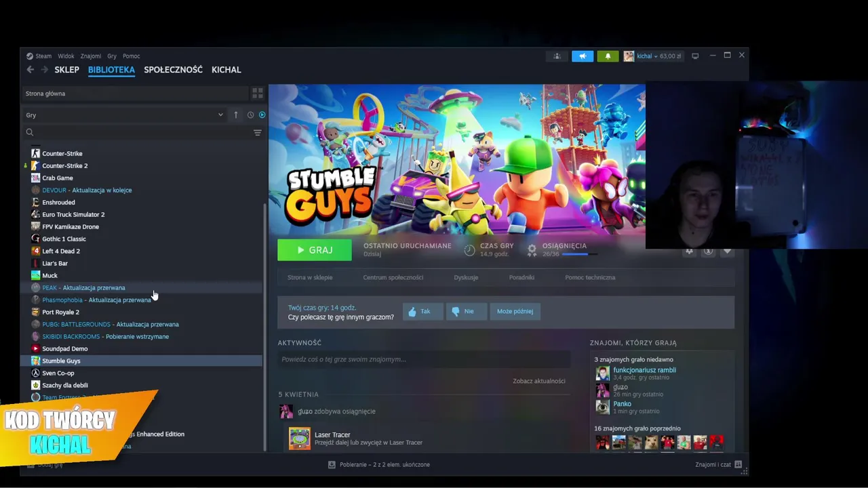The height and width of the screenshot is (488, 868).
Task: Click the Laser Tracer achievement icon
Action: click(300, 439)
